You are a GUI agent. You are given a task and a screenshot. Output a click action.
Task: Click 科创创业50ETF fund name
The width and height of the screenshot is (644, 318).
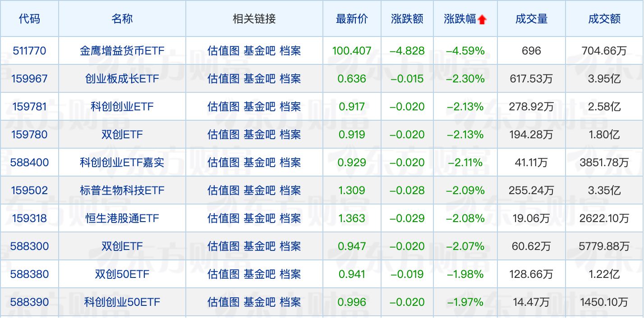[122, 302]
